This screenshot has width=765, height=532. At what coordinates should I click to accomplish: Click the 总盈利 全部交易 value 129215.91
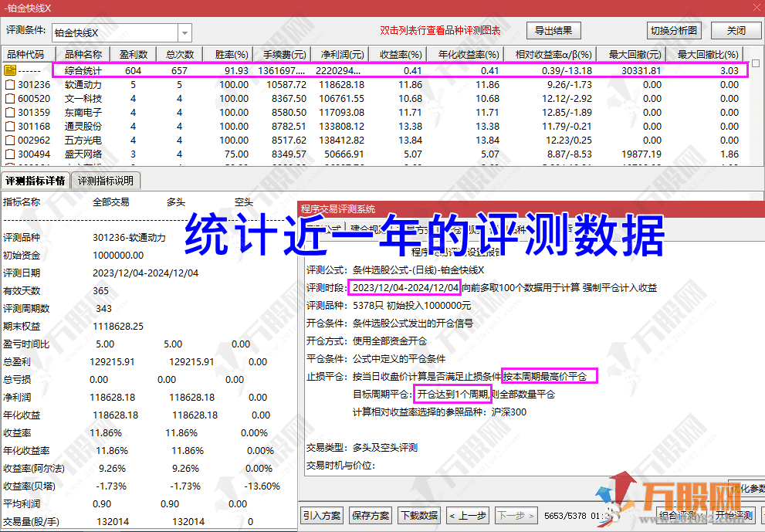(112, 361)
